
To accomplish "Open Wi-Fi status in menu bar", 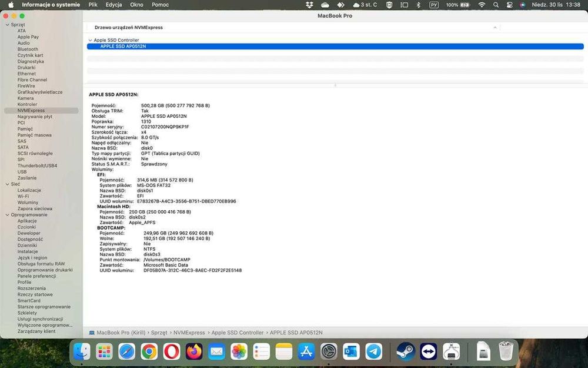I will [482, 5].
